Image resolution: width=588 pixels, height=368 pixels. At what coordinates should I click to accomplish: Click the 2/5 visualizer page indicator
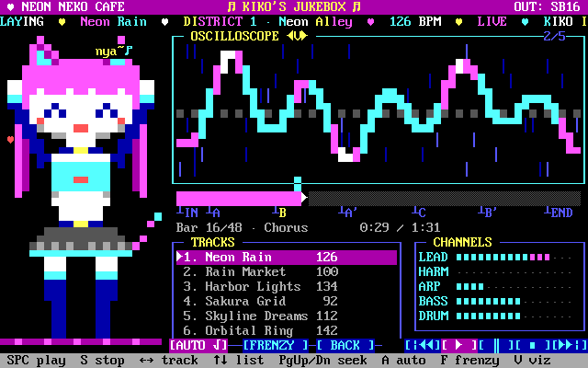tap(555, 36)
